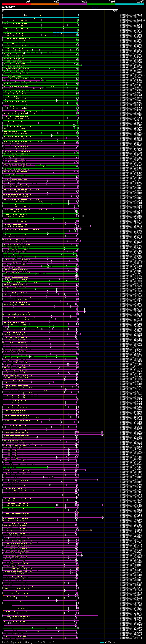Viewport: 146px width, 644px height.
Task: Select the UniRef100_B8PAT8 label
Action: (x=131, y=540)
